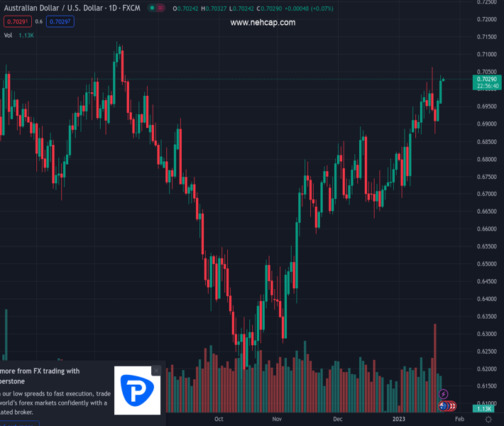Click the www.nehcap.com watermark text
The width and height of the screenshot is (504, 426).
263,23
